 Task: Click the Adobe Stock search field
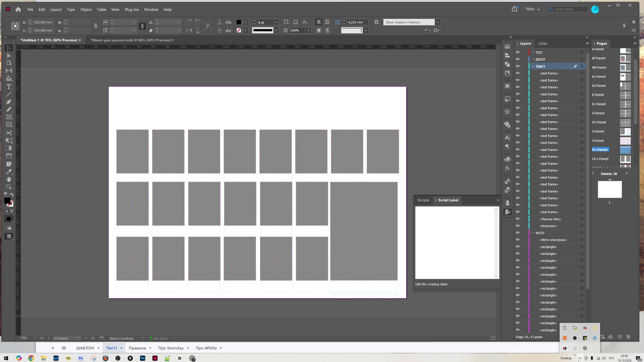568,9
